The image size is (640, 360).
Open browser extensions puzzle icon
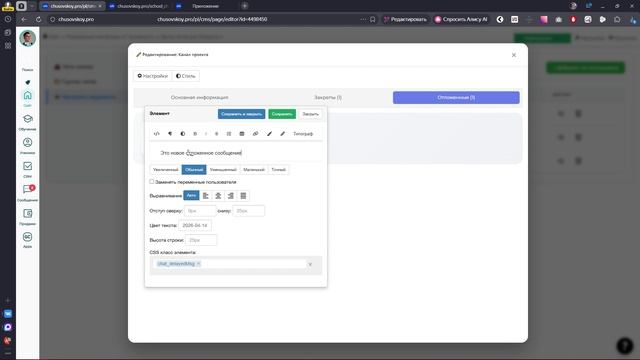(617, 19)
